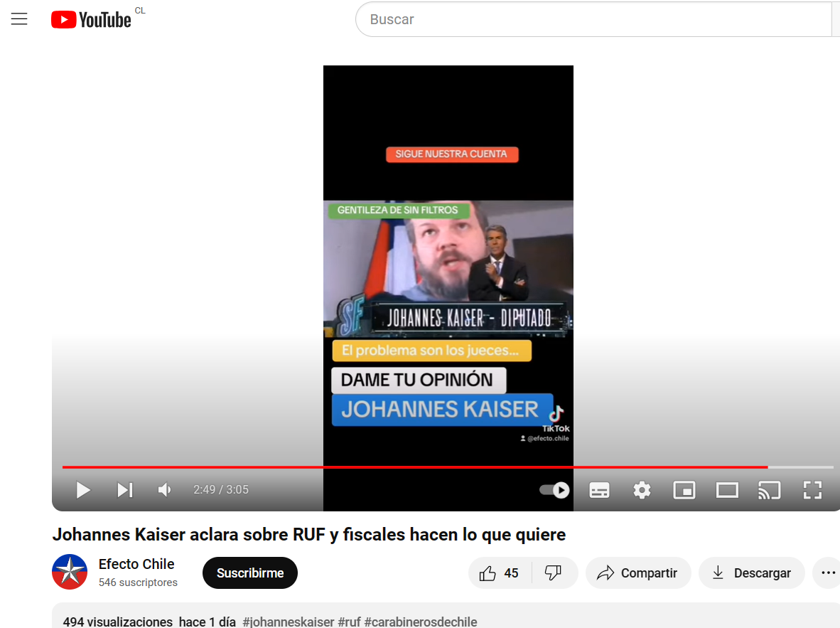Open the Efecto Chile channel name
The width and height of the screenshot is (840, 628).
[136, 564]
